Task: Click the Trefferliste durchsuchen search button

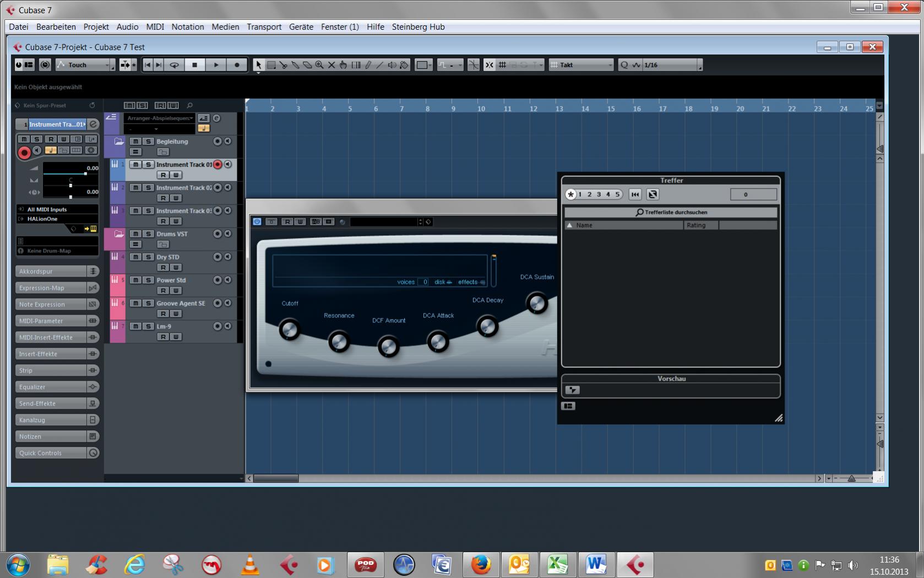Action: click(671, 212)
